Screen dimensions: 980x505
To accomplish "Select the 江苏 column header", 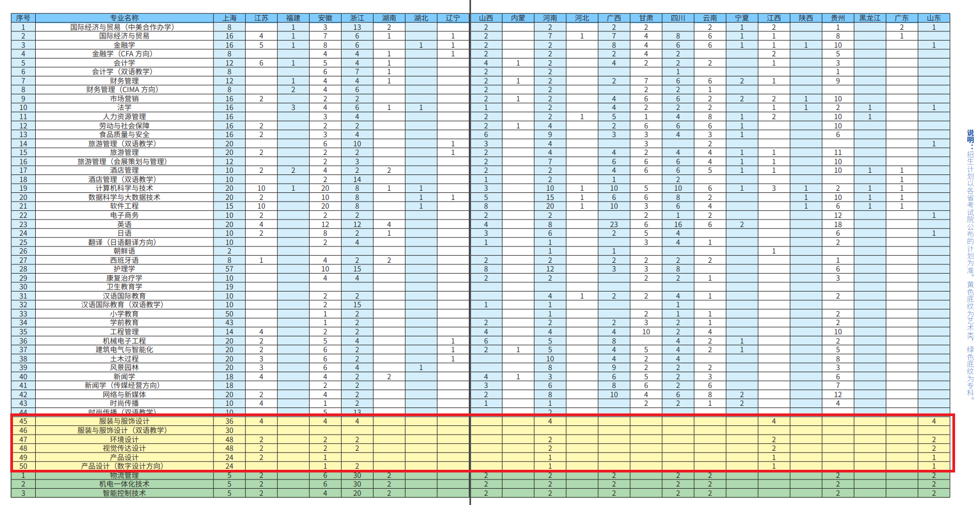I will coord(262,18).
